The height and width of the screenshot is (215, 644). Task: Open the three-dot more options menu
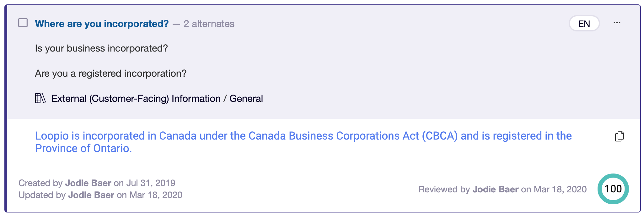[x=617, y=23]
